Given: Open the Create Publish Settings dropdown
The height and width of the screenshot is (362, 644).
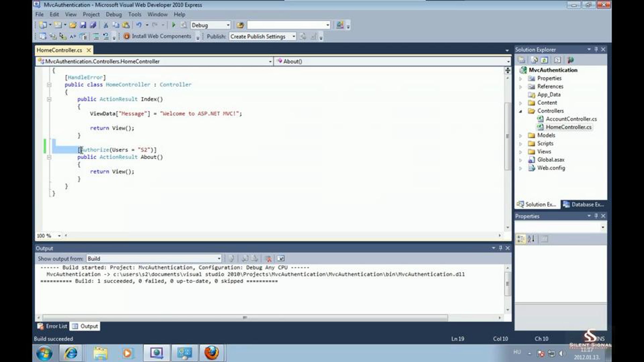Looking at the screenshot, I should pyautogui.click(x=294, y=36).
